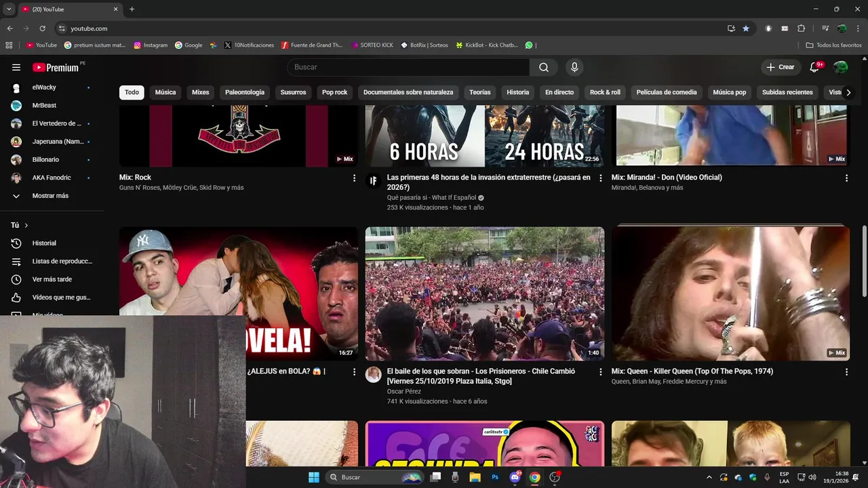
Task: Expand Mostrar más subscriptions
Action: (52, 196)
